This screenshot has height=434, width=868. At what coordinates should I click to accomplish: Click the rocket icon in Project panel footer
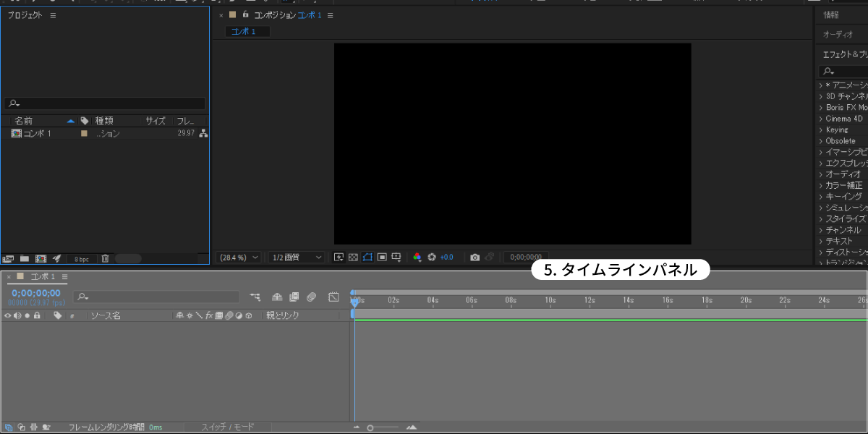(57, 258)
